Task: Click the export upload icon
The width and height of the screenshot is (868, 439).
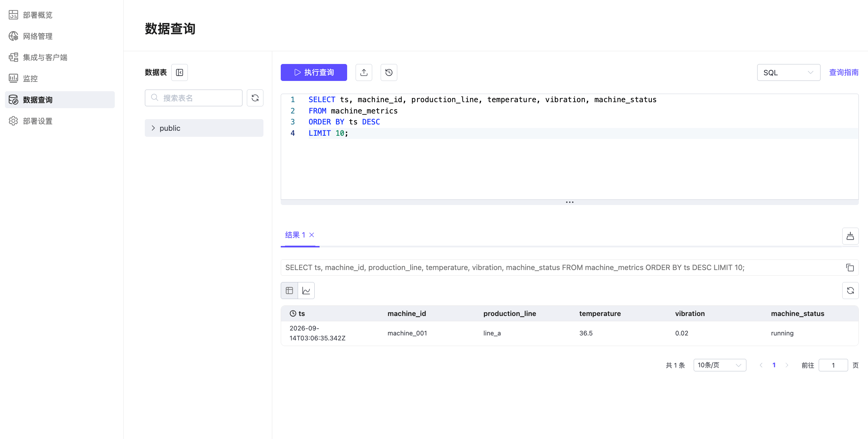Action: 364,72
